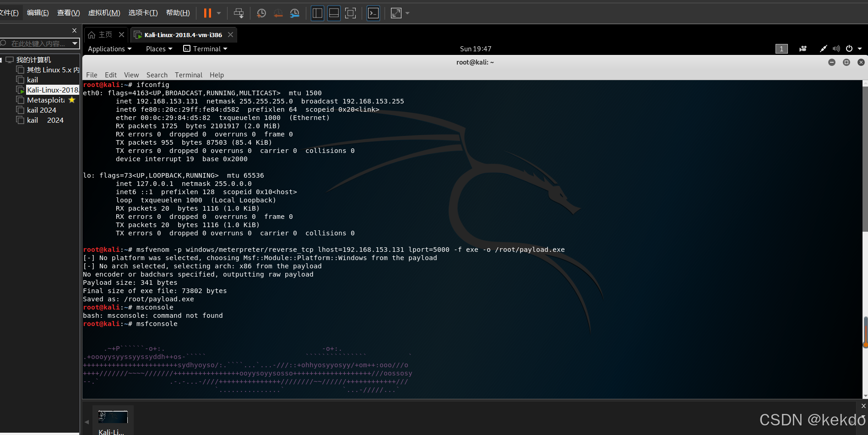Click the Kali-Li... VM thumbnail
The image size is (868, 435).
point(113,421)
